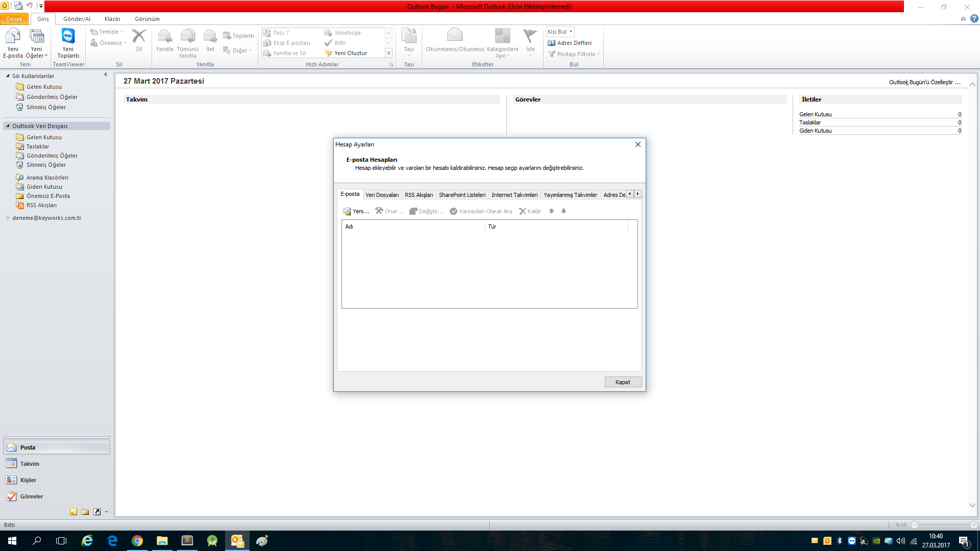Screen dimensions: 980x551
Task: Minimize the navigation pane with the arrow
Action: pyautogui.click(x=106, y=74)
